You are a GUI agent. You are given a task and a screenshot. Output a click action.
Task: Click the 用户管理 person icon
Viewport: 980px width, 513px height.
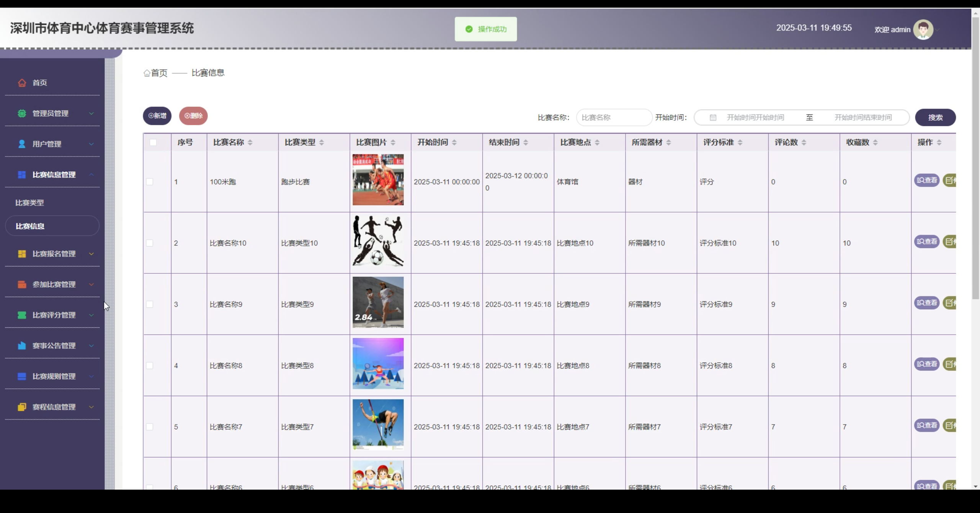pos(22,144)
